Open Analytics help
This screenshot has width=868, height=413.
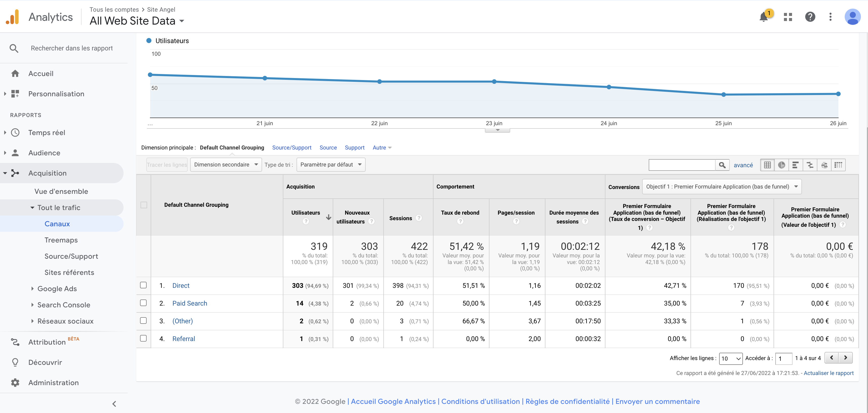[810, 17]
